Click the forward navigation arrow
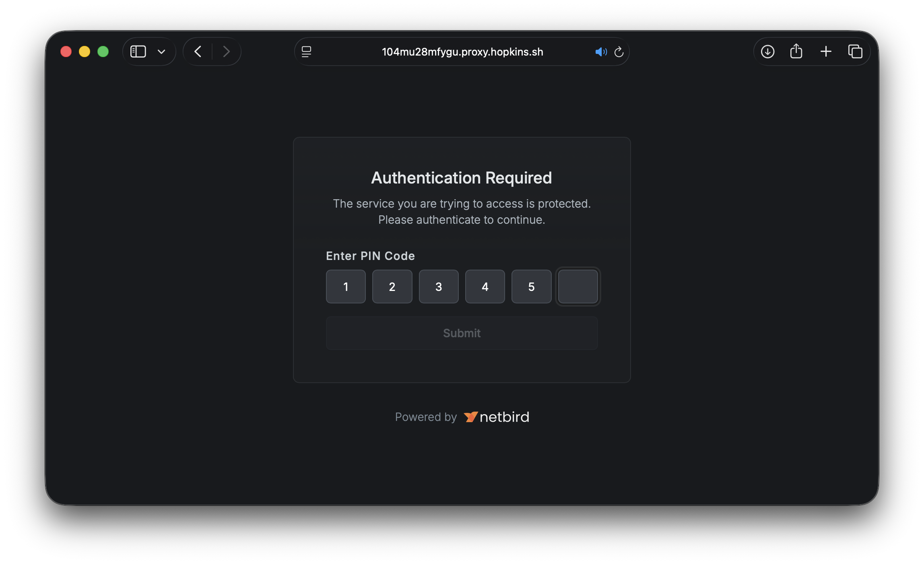The height and width of the screenshot is (565, 924). pos(226,52)
